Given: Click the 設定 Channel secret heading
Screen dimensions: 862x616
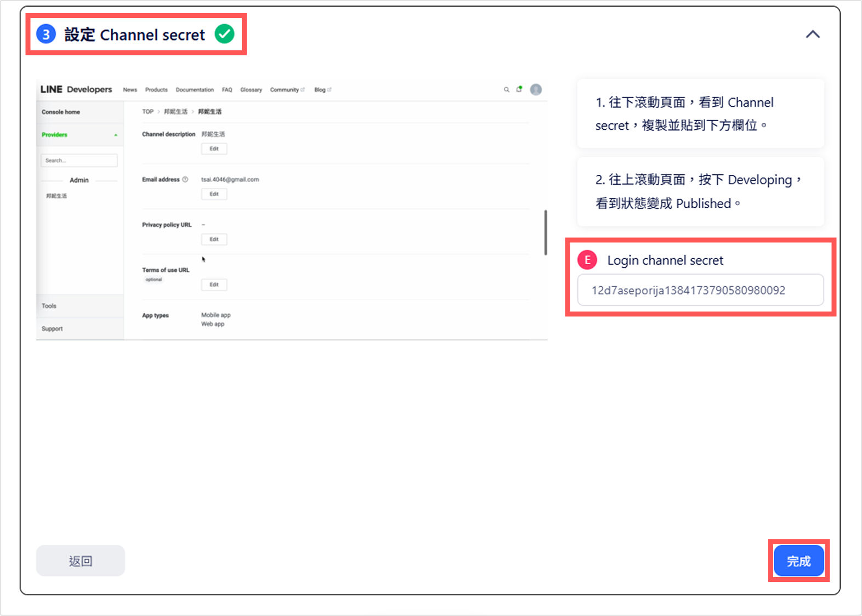Looking at the screenshot, I should coord(134,35).
